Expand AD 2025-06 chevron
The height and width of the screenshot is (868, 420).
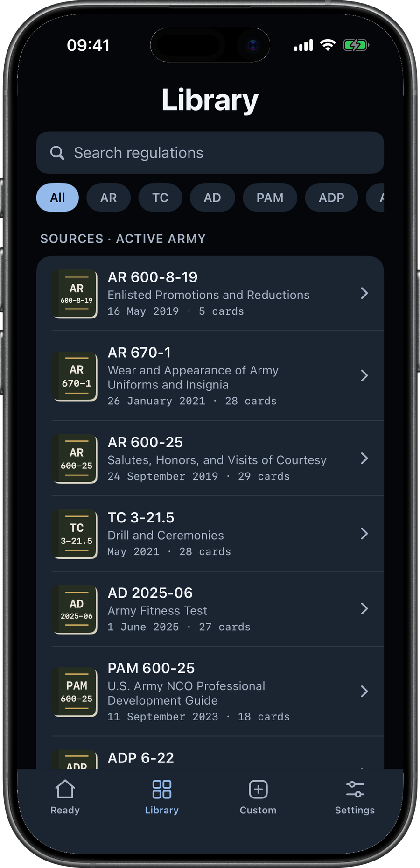point(364,608)
